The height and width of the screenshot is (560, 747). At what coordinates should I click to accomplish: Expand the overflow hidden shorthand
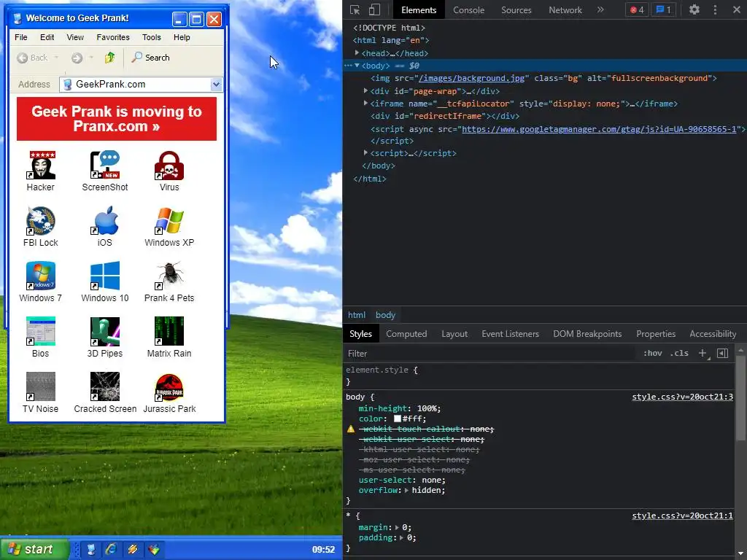tap(406, 490)
